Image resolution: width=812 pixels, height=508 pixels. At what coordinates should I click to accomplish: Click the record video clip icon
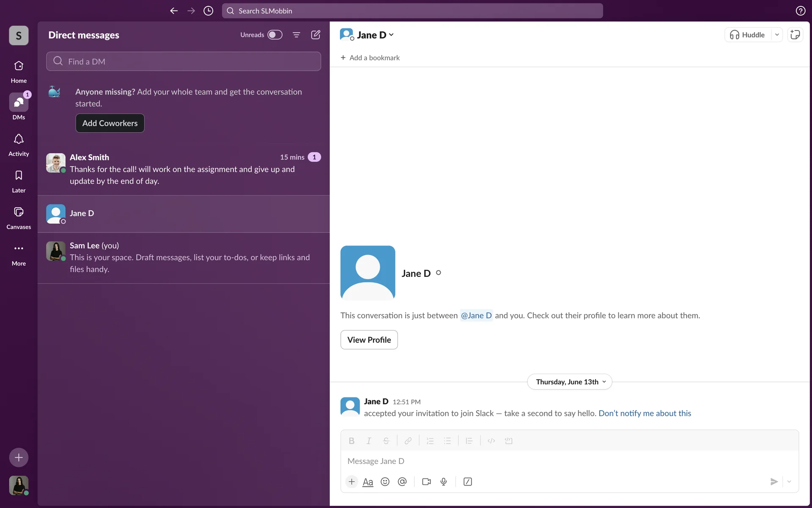pos(426,482)
